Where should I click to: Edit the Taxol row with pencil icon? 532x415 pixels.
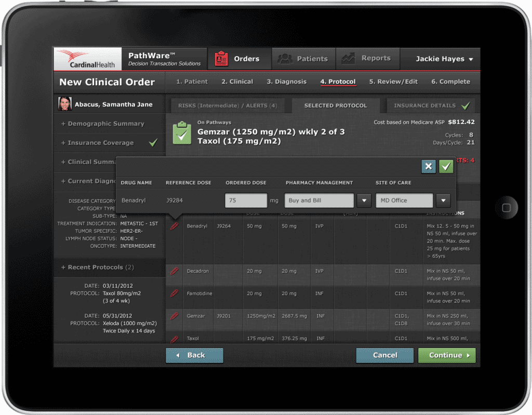(175, 339)
